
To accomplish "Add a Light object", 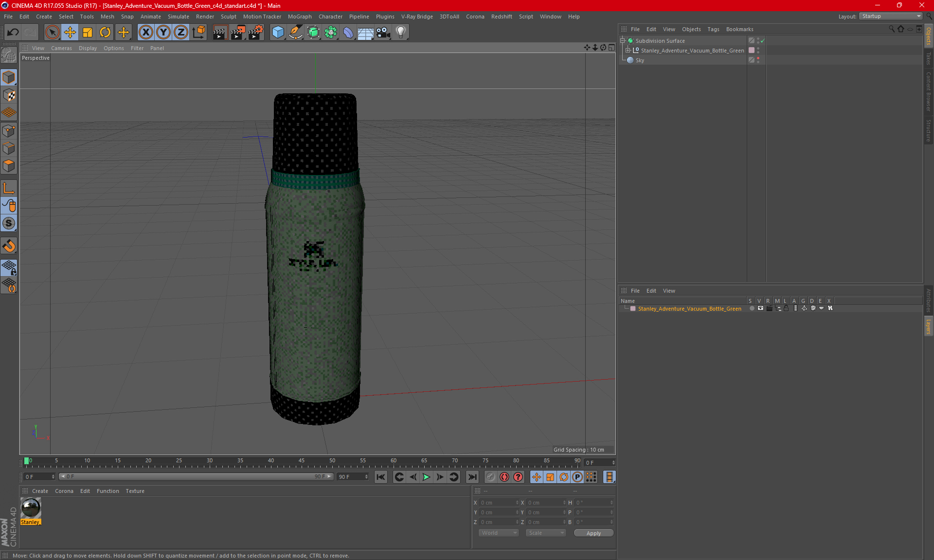I will coord(401,33).
